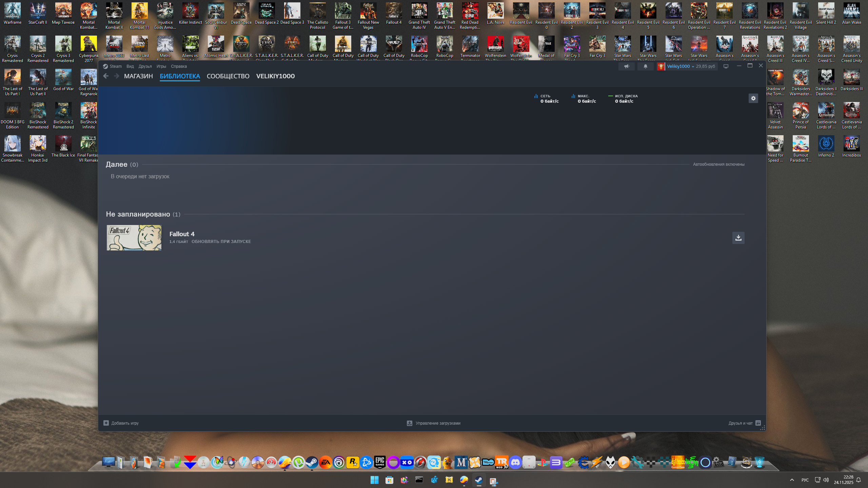This screenshot has height=488, width=868.
Task: Click the Fallout 4 download arrow button
Action: [738, 238]
